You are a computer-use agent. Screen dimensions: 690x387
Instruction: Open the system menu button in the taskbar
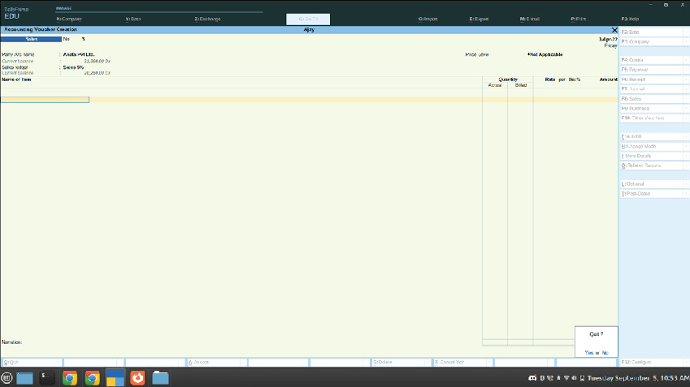[x=6, y=378]
